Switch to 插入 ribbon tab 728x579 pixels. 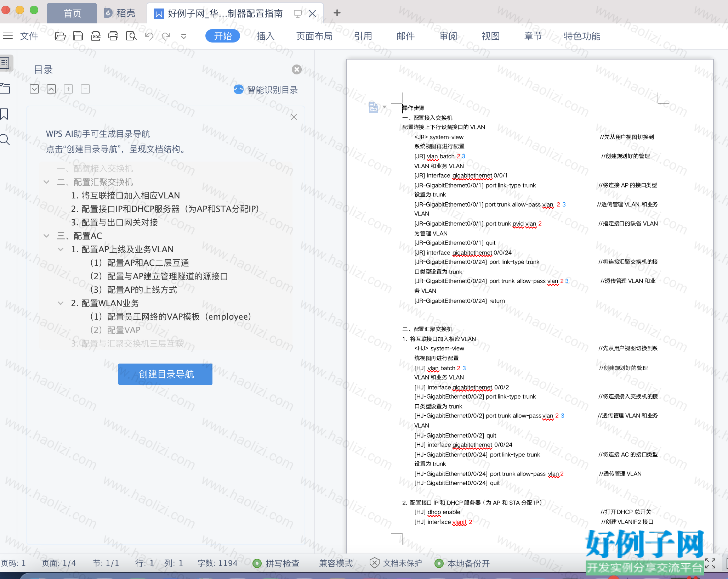[x=266, y=36]
